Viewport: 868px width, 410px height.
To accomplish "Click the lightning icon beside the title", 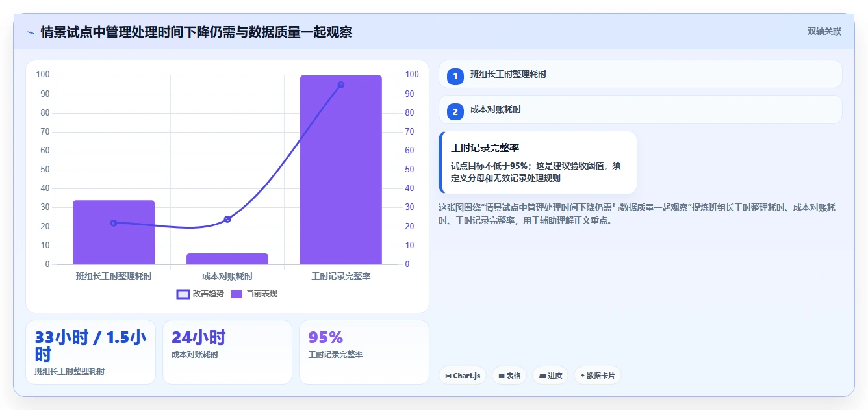I will point(31,32).
